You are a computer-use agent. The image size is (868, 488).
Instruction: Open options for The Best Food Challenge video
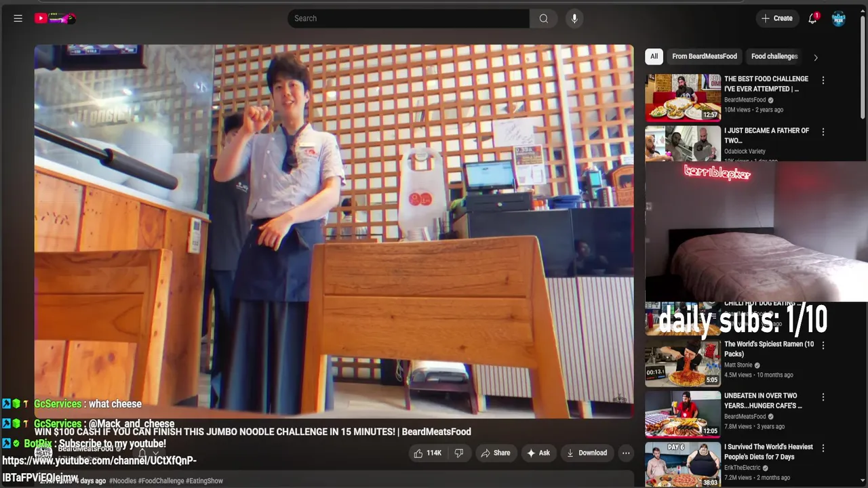point(823,80)
